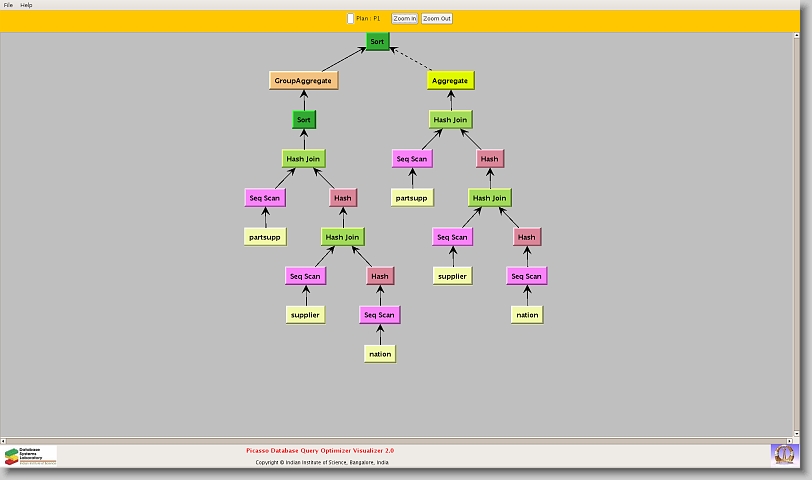Click the left supplier table node
This screenshot has width=812, height=480.
click(x=305, y=315)
